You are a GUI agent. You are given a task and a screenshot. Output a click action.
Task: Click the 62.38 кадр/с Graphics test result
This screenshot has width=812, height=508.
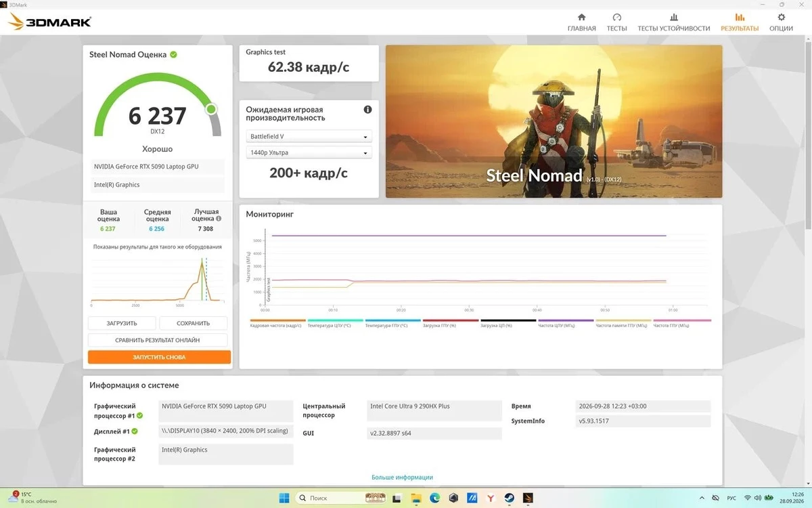pos(308,66)
